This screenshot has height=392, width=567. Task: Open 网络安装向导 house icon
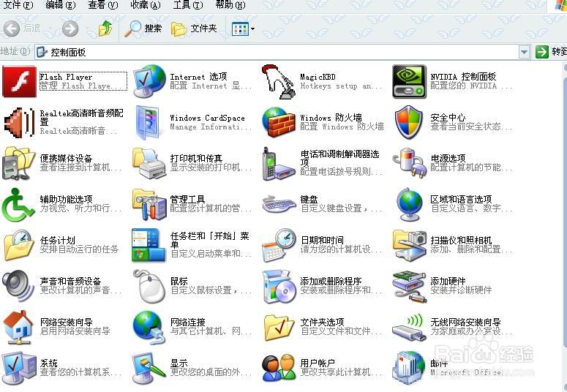(18, 327)
